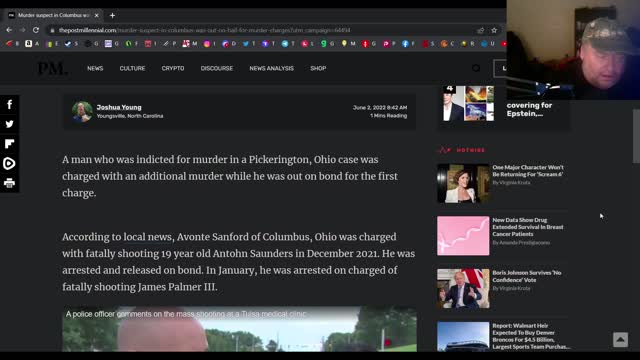Image resolution: width=640 pixels, height=360 pixels.
Task: Click the share page icon in address bar
Action: 480,30
